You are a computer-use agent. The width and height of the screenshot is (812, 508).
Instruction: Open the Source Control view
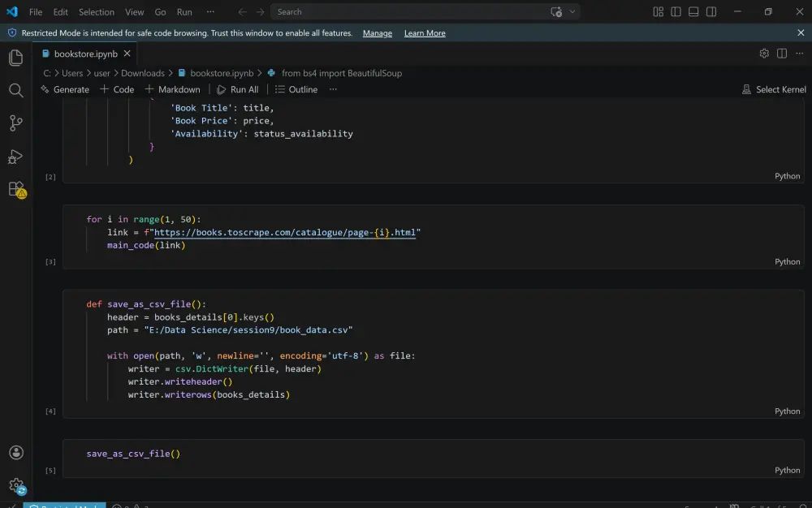[x=16, y=123]
